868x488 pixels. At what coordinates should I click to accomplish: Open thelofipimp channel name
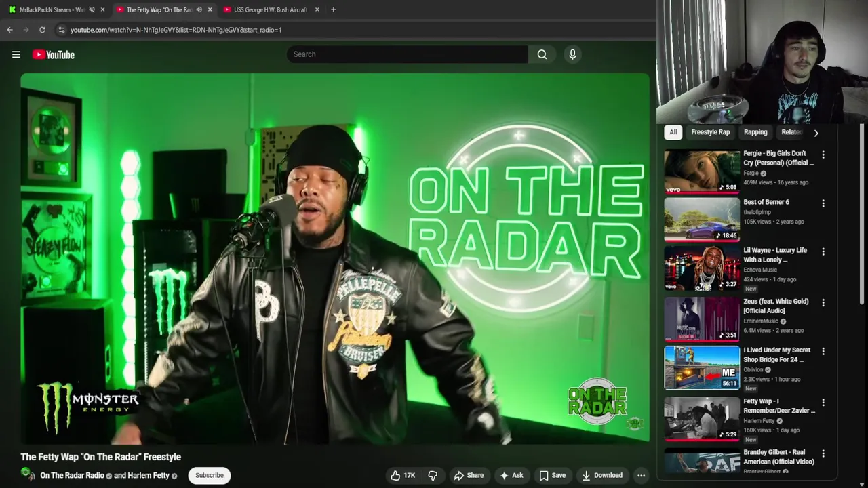(x=757, y=212)
